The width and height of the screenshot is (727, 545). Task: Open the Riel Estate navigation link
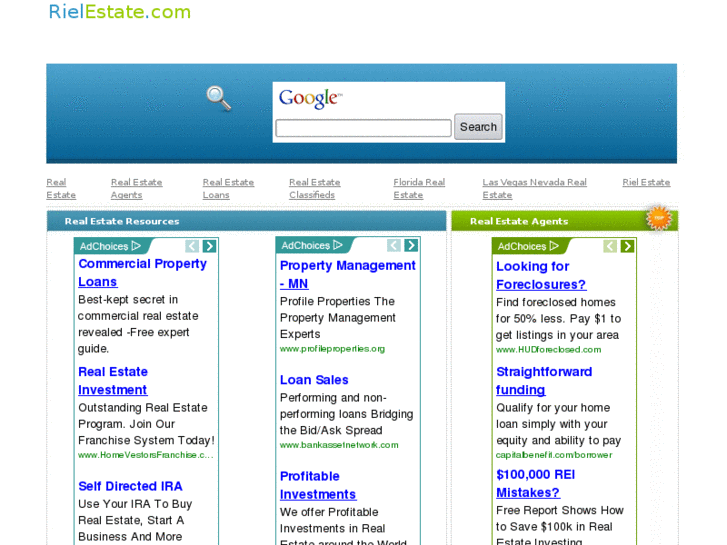[x=646, y=182]
